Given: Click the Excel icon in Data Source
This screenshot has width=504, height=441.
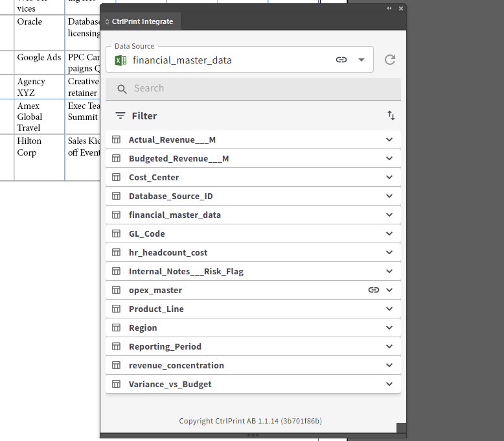Looking at the screenshot, I should pyautogui.click(x=120, y=60).
